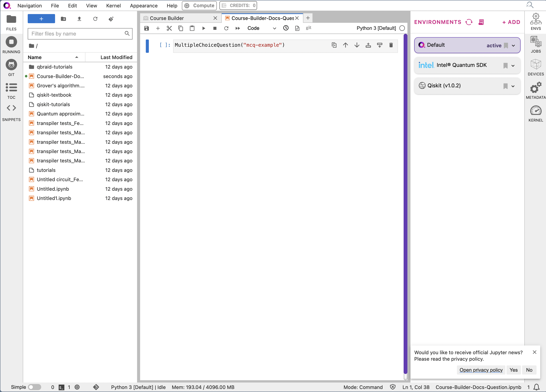This screenshot has height=392, width=546.
Task: Select the Untitled1.ipynb file
Action: [80, 198]
